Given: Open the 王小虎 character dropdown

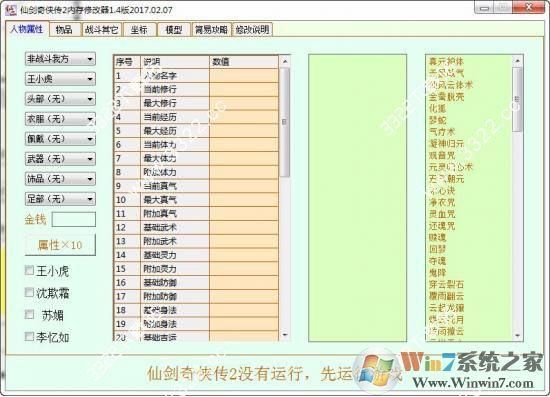Looking at the screenshot, I should [x=60, y=79].
